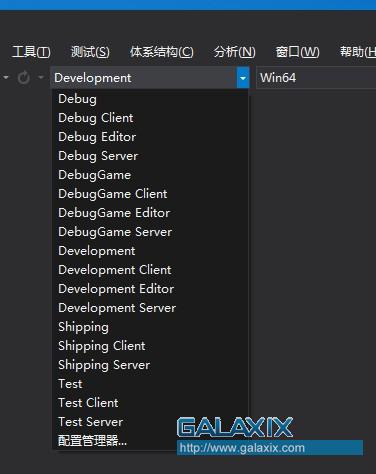This screenshot has height=474, width=376.
Task: Open the 帮助(H) menu
Action: 358,52
